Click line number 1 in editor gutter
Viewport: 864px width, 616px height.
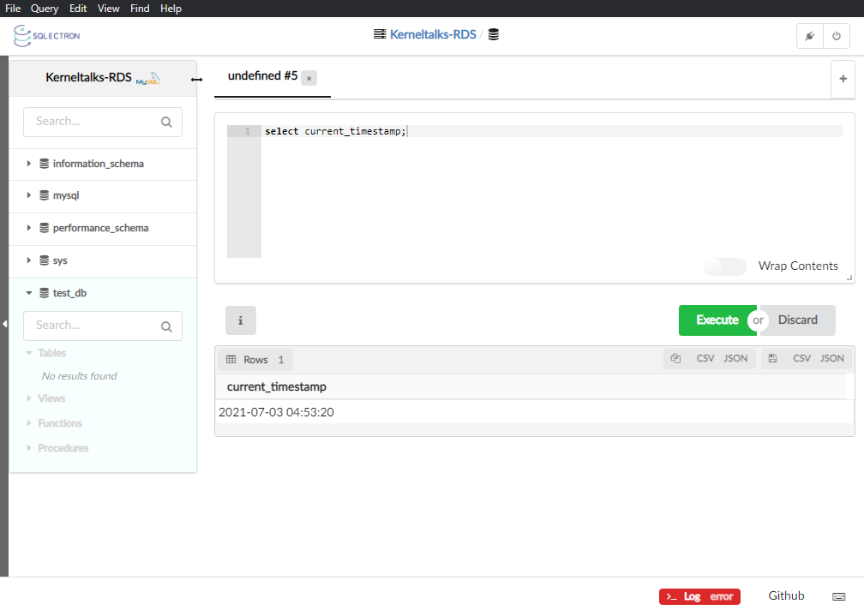point(247,131)
